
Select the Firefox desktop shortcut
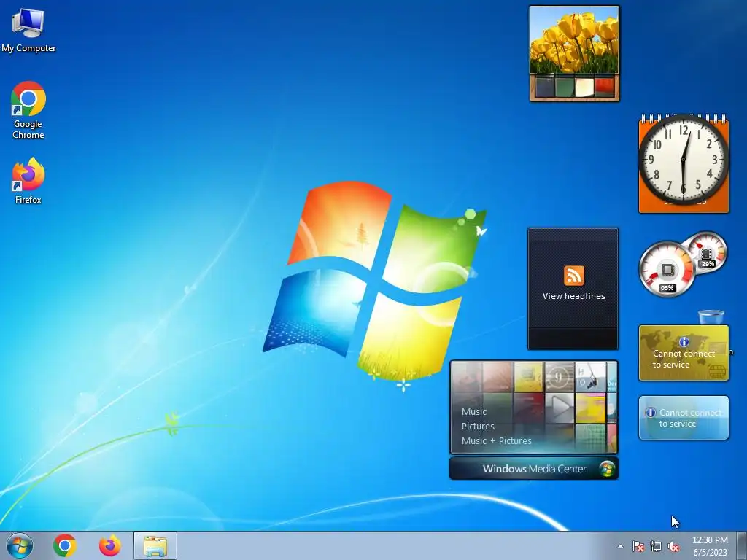pos(28,181)
